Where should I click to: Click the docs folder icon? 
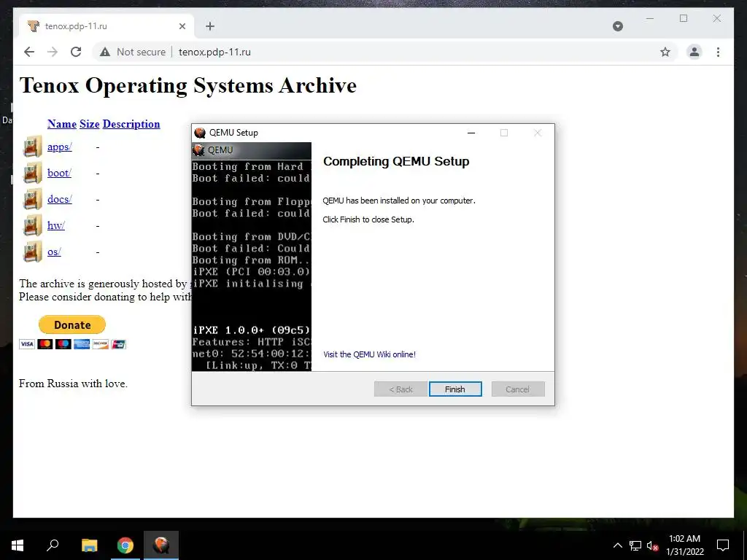coord(32,199)
